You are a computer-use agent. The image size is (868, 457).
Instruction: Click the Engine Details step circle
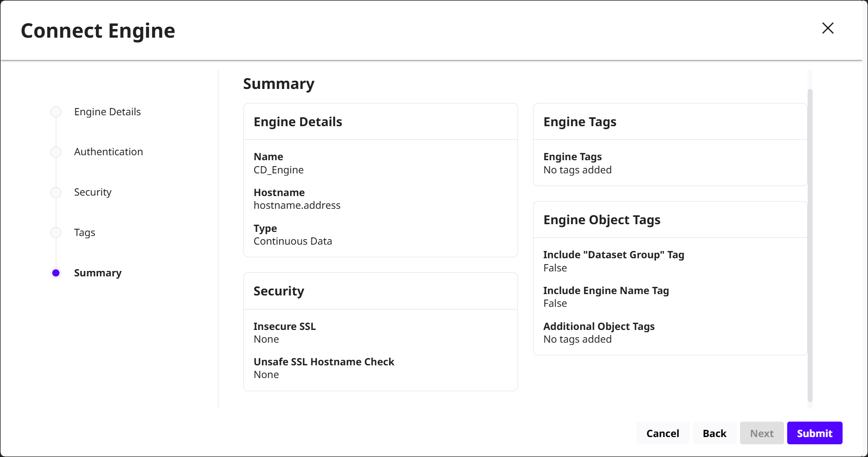[56, 112]
